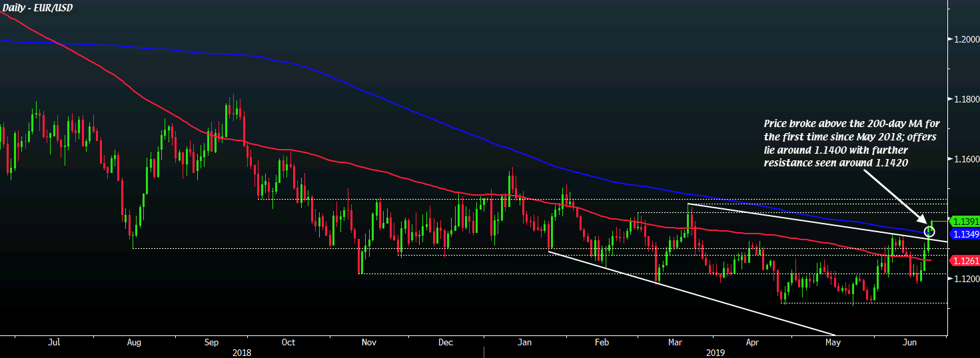Click the May month label on time axis
980x358 pixels.
(833, 343)
